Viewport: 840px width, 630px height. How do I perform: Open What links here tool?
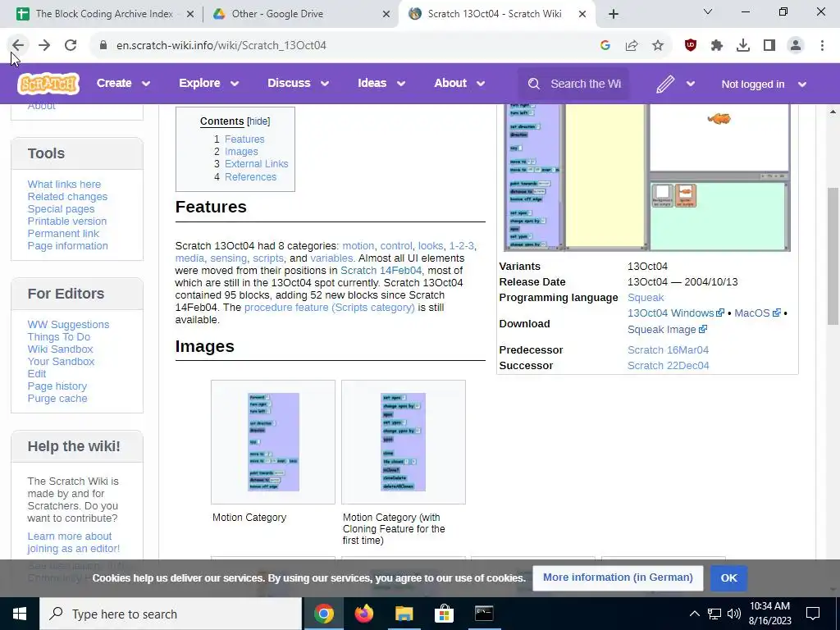point(64,185)
